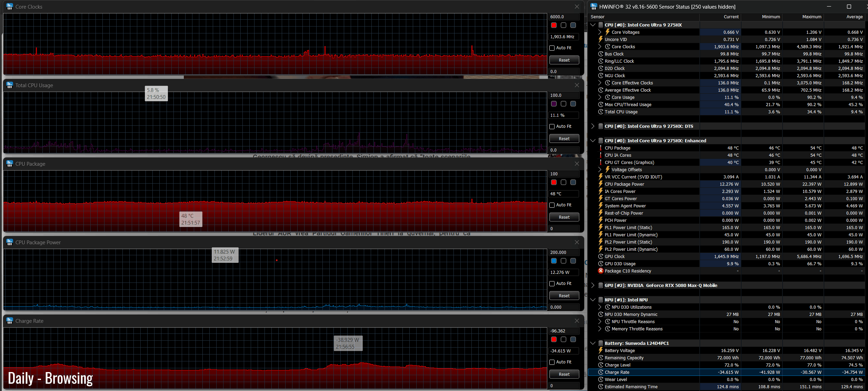The image size is (868, 391).
Task: Expand the CPU [#0]: Intel Core Ultra 9 275HX: DTS group
Action: [593, 126]
